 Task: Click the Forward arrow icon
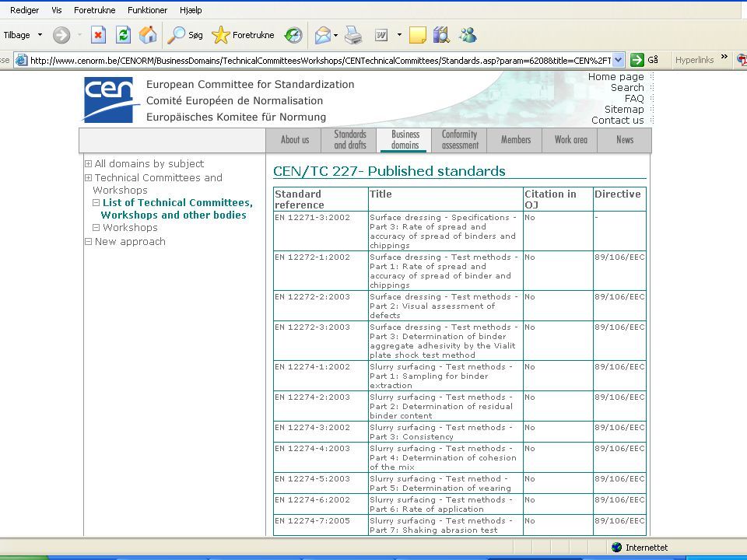(x=61, y=35)
